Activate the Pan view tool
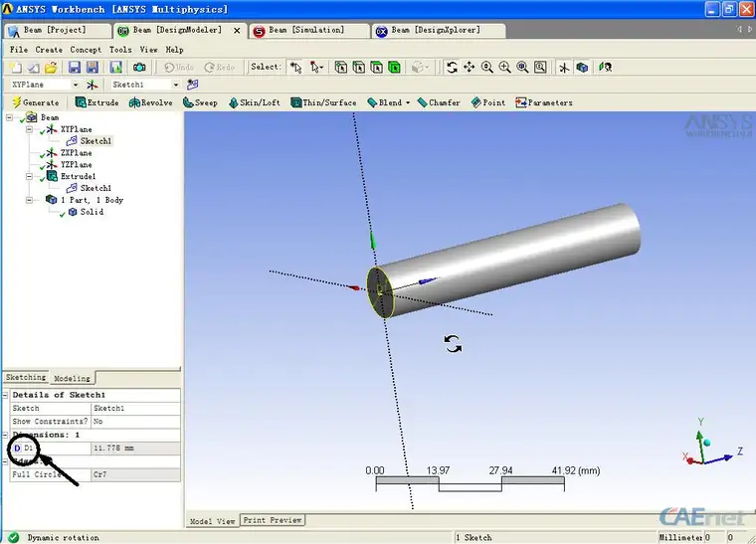 point(470,67)
